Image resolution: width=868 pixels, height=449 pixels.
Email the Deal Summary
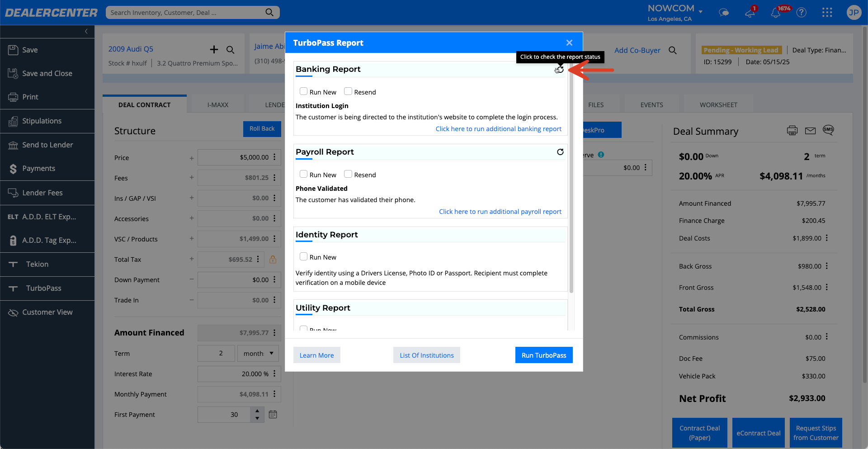click(x=811, y=131)
